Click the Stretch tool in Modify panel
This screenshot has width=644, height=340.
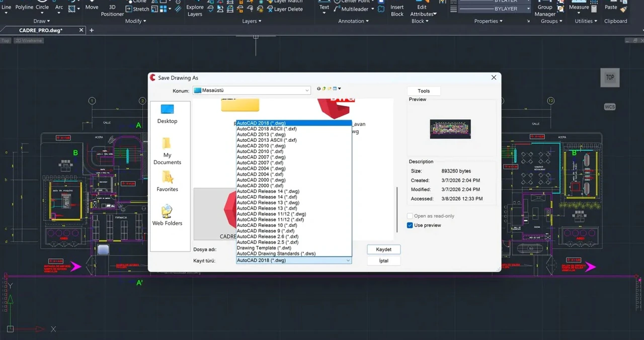[x=137, y=9]
